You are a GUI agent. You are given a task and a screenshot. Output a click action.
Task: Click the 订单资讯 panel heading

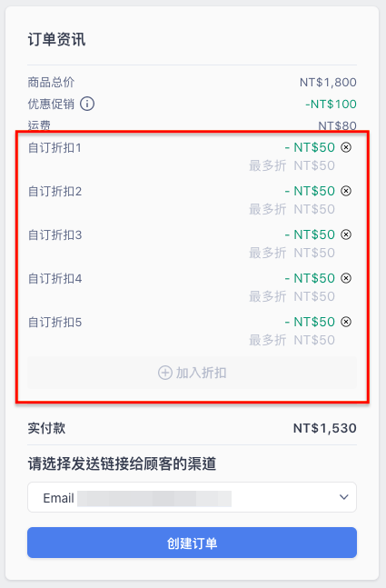(x=56, y=39)
